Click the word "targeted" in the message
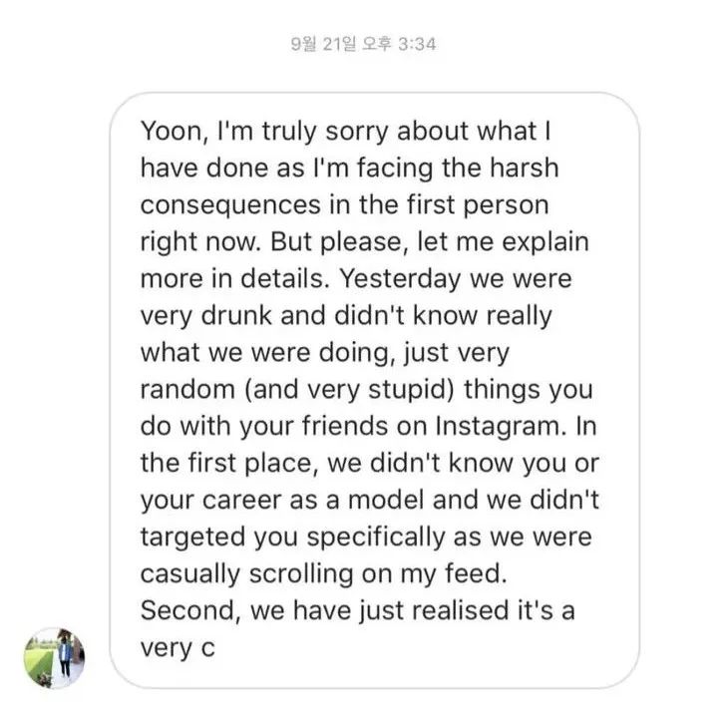Screen dimensions: 728x723 [196, 538]
